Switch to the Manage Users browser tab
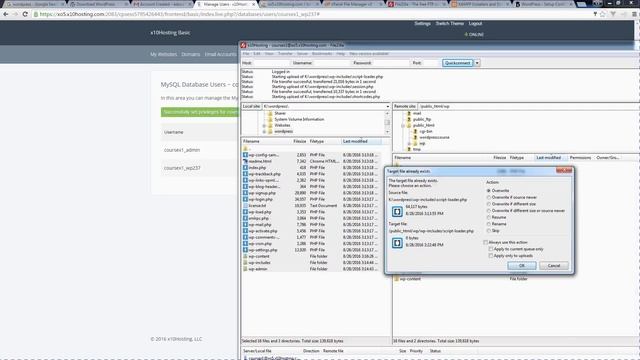640x360 pixels. pos(225,4)
